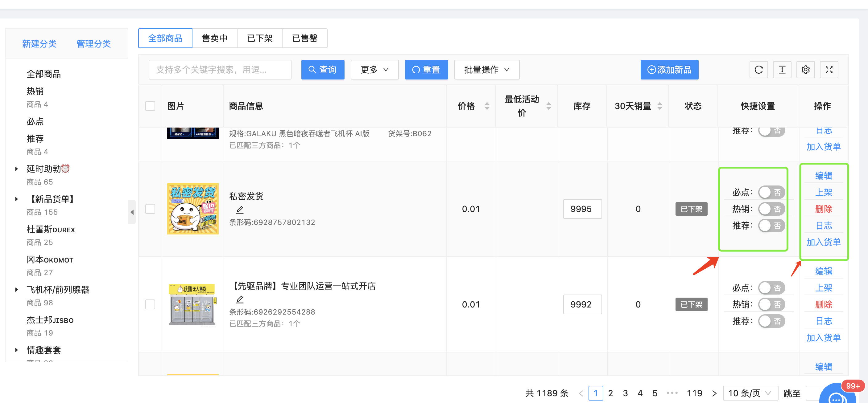Viewport: 868px width, 403px height.
Task: Click the 添加新品 button
Action: tap(669, 70)
